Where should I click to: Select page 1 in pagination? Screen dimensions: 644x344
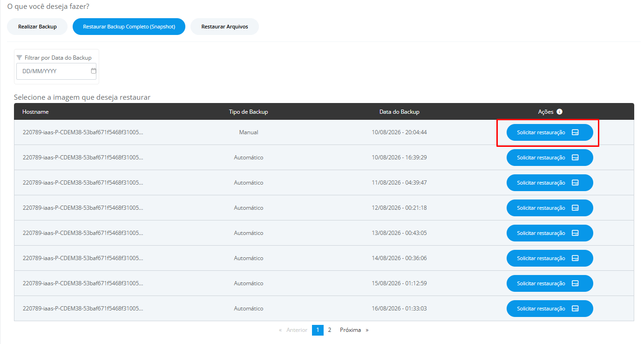(x=318, y=330)
